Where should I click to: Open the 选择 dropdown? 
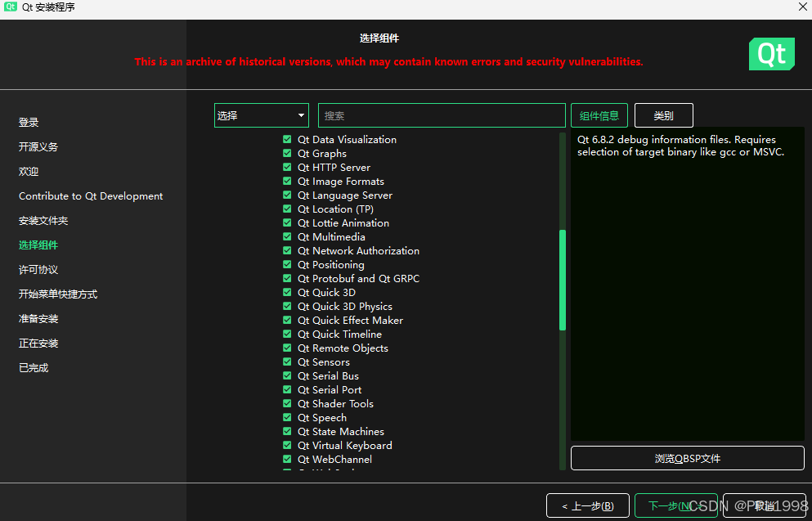click(262, 115)
